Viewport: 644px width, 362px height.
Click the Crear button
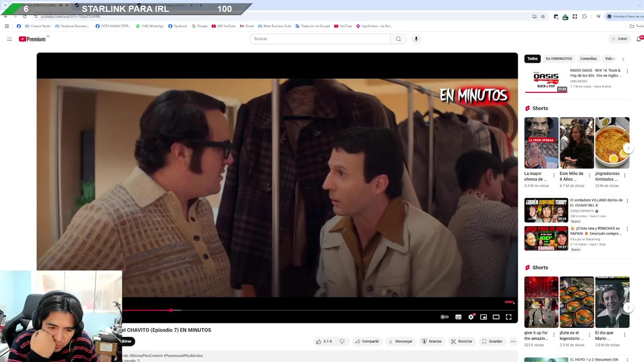tap(619, 39)
